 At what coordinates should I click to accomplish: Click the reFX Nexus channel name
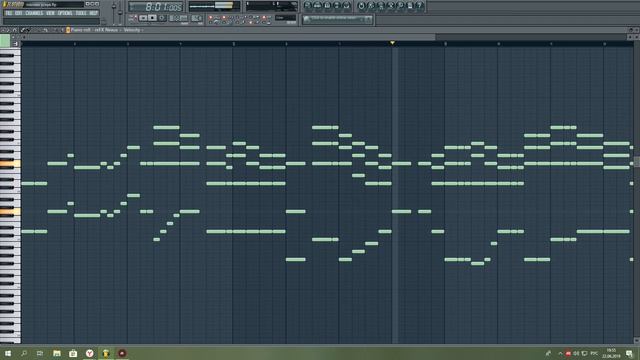(106, 30)
